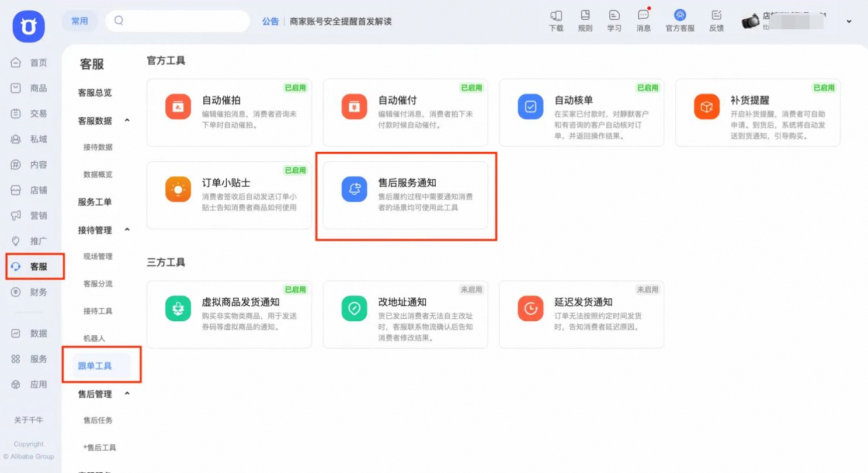This screenshot has height=473, width=868.
Task: Open the 学习 learning icon
Action: [614, 16]
